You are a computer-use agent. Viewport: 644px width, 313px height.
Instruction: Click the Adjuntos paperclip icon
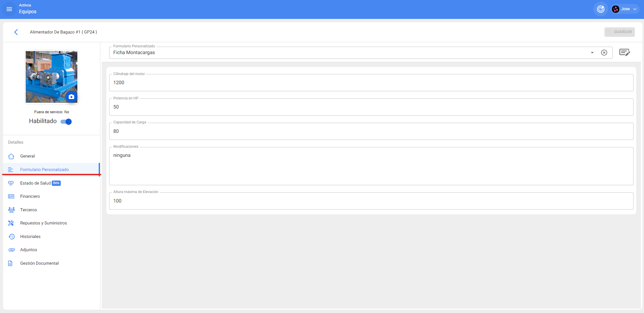(x=11, y=250)
